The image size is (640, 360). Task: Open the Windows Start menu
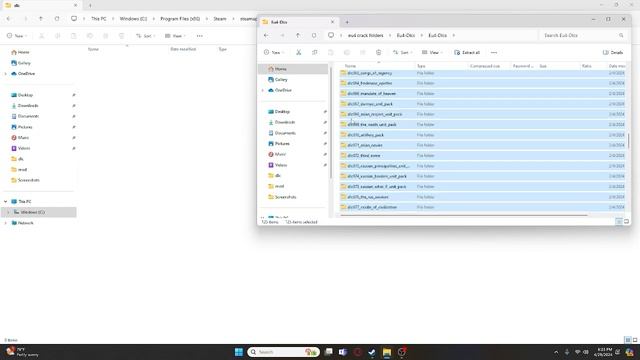click(239, 352)
